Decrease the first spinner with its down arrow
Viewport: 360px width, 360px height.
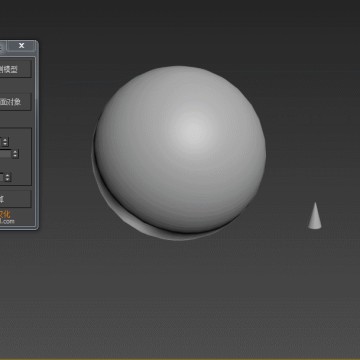point(5,144)
